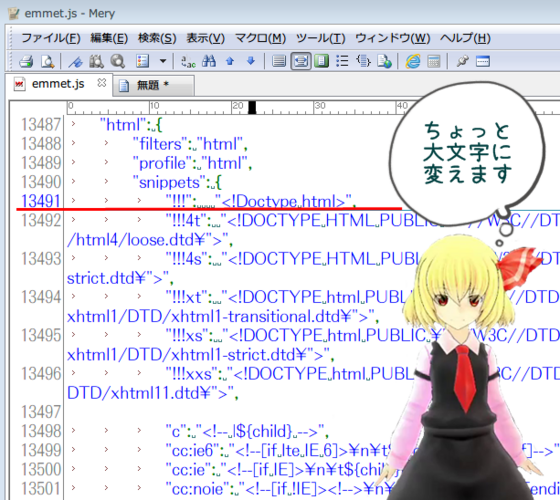This screenshot has height=500, width=560.
Task: Click ruler mark 30
Action: point(320,106)
